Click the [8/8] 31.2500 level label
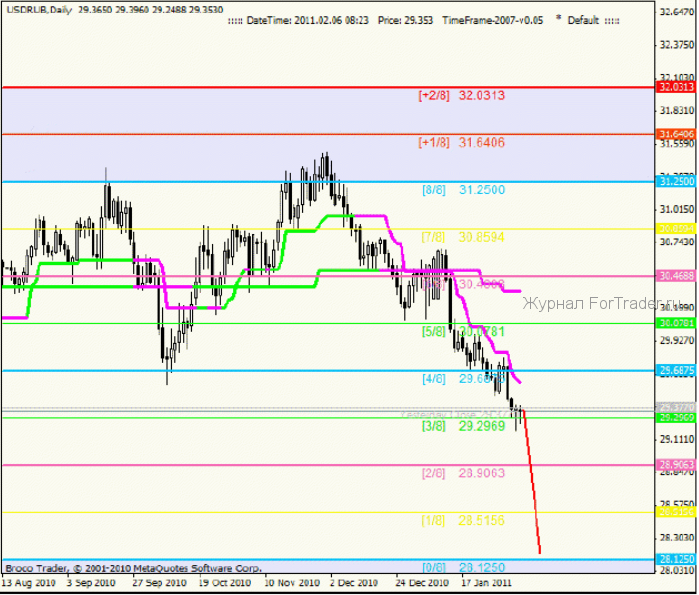This screenshot has height=595, width=699. 464,190
